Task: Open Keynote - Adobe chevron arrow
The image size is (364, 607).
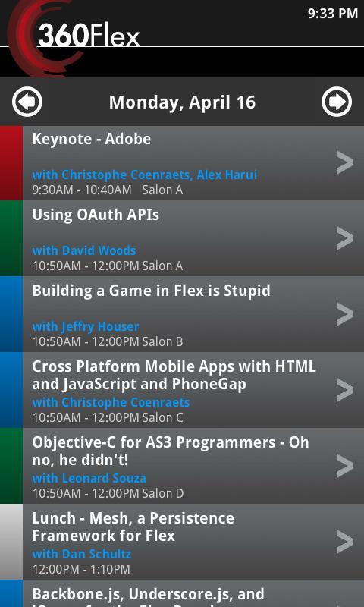Action: coord(345,162)
